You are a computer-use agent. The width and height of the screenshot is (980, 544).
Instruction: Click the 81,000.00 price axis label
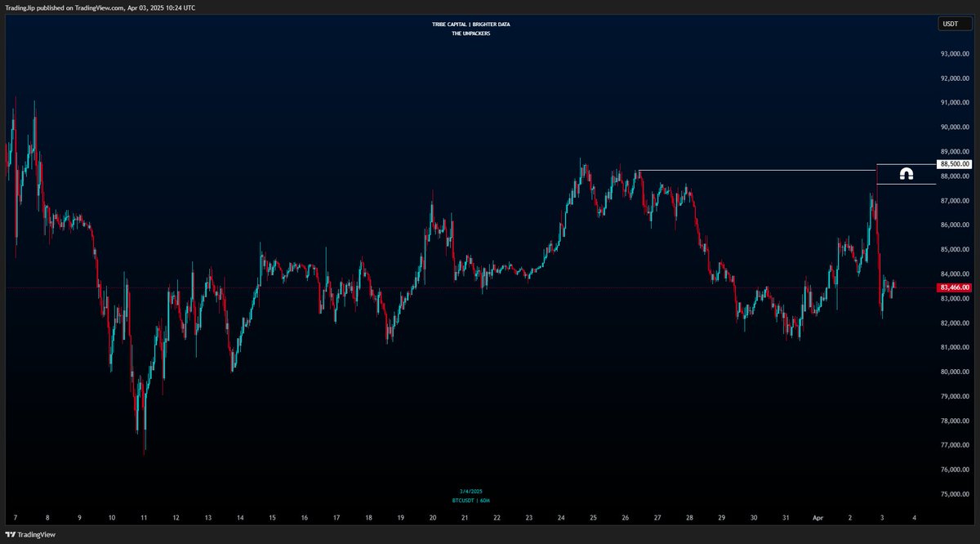point(955,348)
